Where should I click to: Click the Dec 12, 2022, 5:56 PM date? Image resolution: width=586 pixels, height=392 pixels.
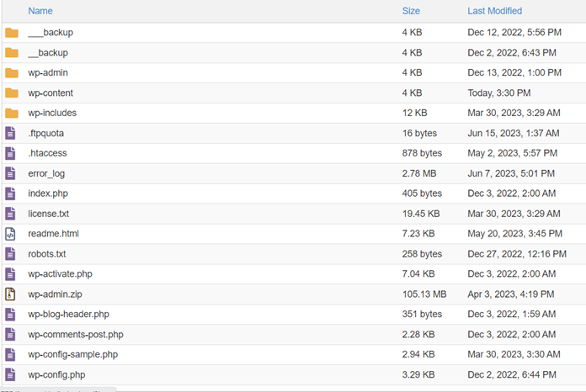point(514,33)
